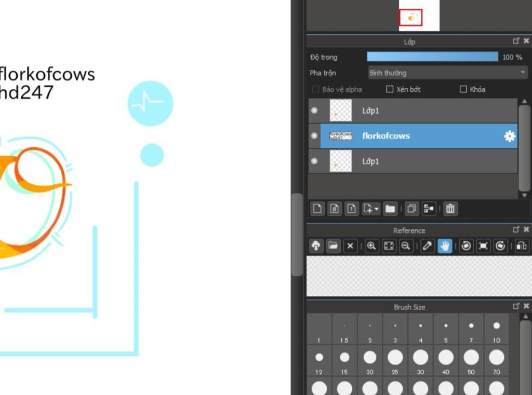Select the hand tool in Reference panel
This screenshot has width=532, height=395.
445,246
